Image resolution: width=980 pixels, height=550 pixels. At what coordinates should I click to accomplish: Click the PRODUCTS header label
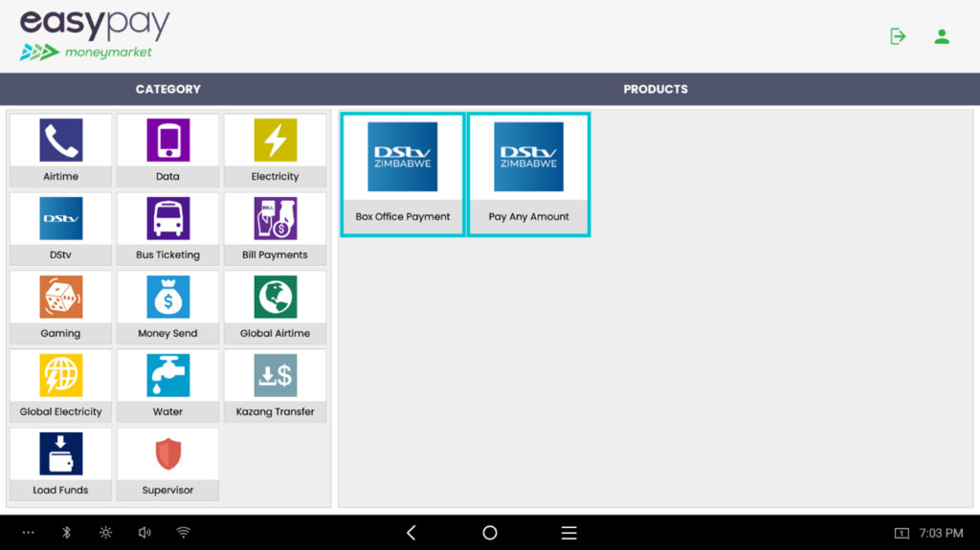[656, 89]
